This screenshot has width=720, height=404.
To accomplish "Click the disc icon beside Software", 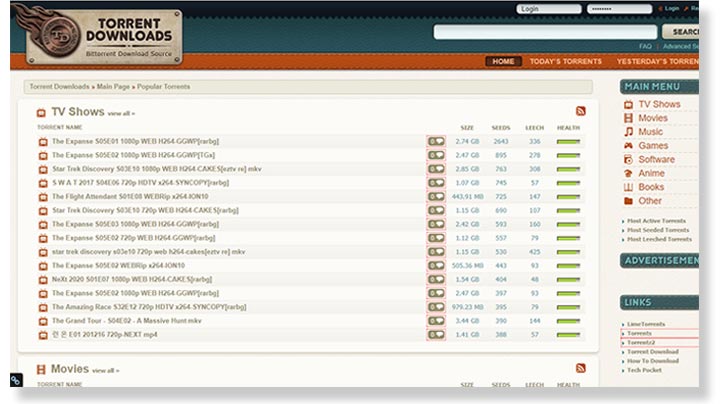I will click(628, 159).
